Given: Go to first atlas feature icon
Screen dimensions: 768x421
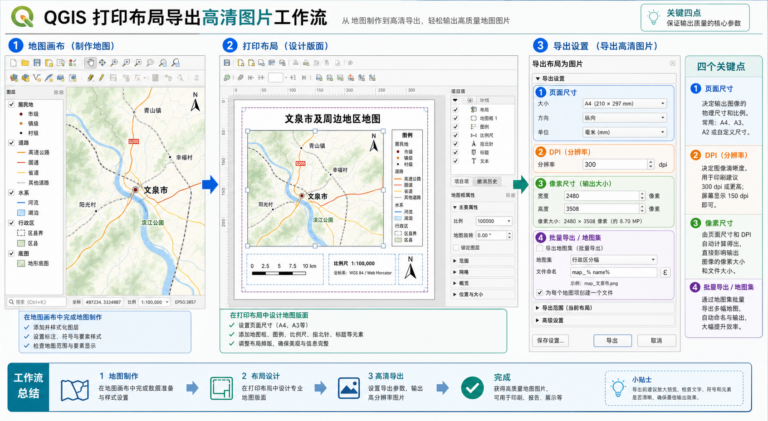Looking at the screenshot, I should tap(251, 77).
